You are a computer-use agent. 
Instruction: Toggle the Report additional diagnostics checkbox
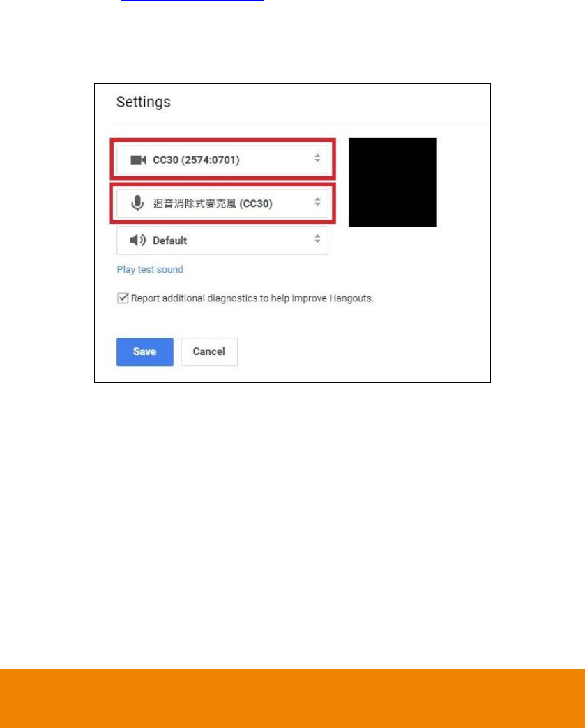[x=123, y=298]
